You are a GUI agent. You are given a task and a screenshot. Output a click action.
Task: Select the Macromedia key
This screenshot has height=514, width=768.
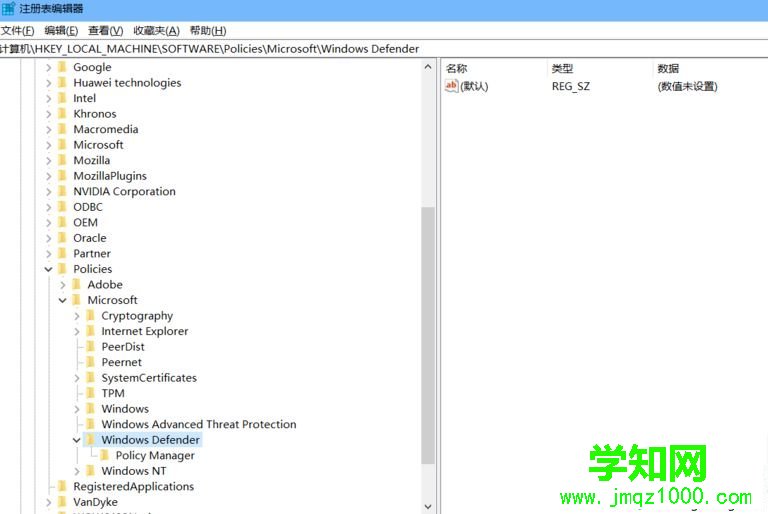(x=106, y=129)
